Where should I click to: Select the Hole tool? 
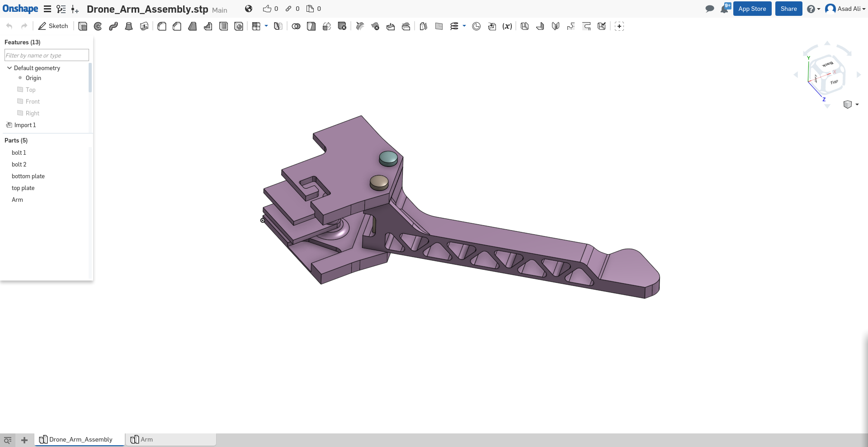(239, 26)
